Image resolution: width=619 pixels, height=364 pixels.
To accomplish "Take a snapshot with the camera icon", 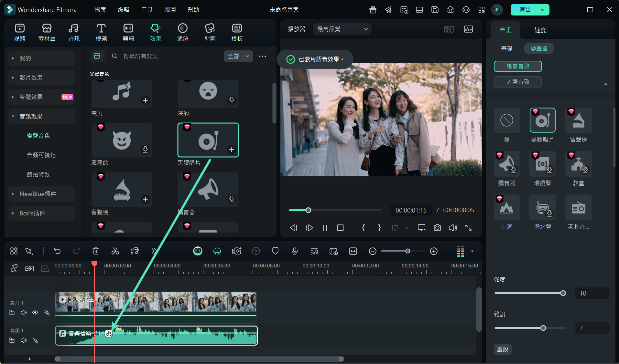I will point(437,228).
